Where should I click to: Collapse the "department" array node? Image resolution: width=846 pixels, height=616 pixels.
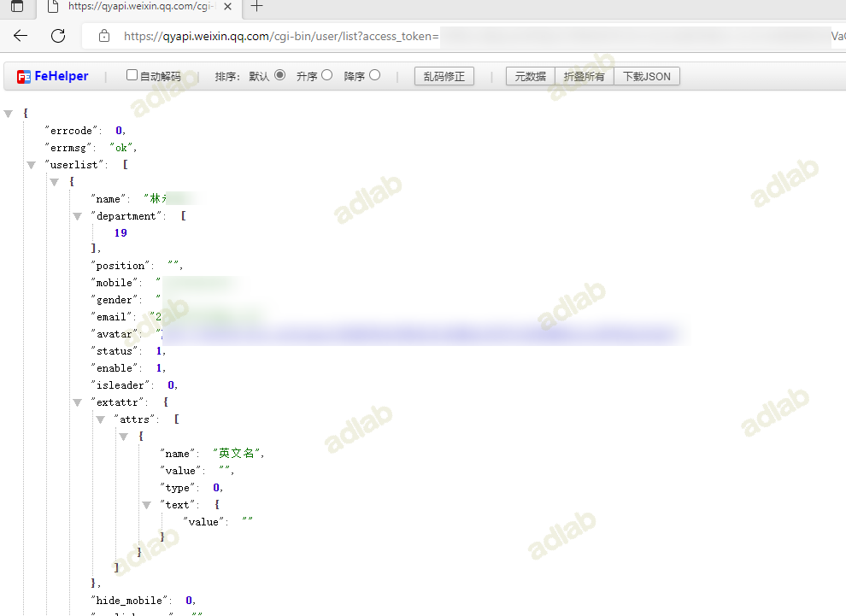78,216
